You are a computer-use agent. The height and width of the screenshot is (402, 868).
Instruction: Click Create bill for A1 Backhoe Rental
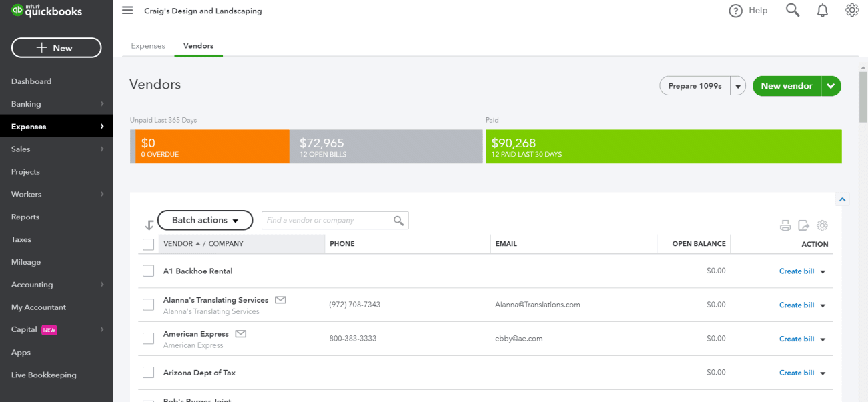[797, 271]
